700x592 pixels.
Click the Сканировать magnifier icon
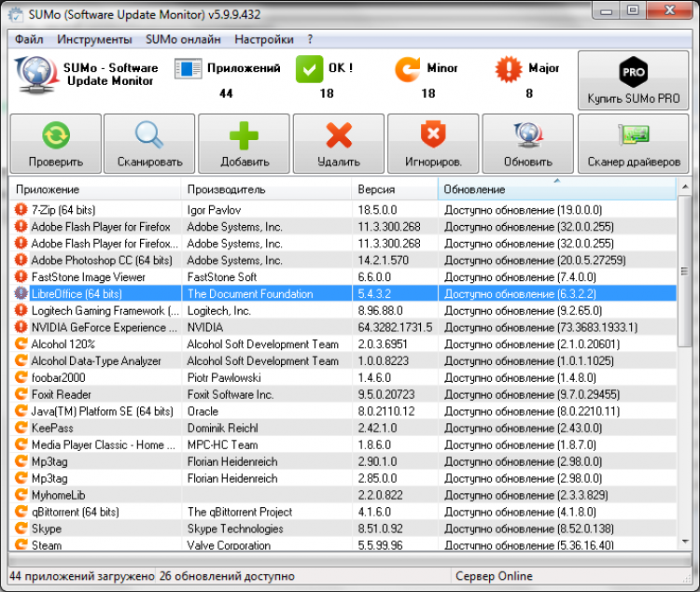pos(149,135)
